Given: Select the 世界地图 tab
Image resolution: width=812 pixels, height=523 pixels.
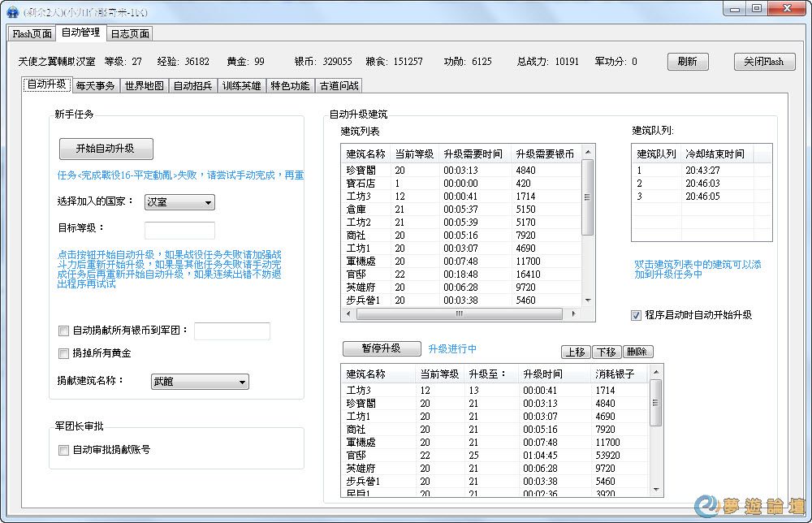Looking at the screenshot, I should coord(145,85).
